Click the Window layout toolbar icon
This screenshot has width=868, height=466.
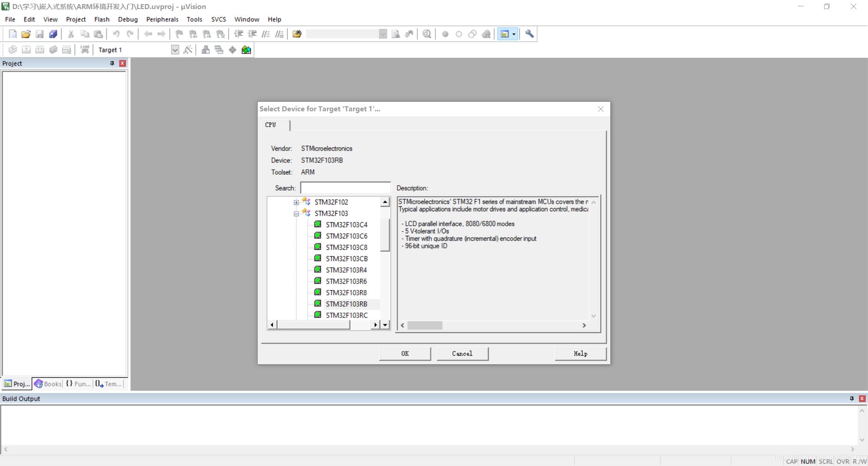pyautogui.click(x=505, y=34)
